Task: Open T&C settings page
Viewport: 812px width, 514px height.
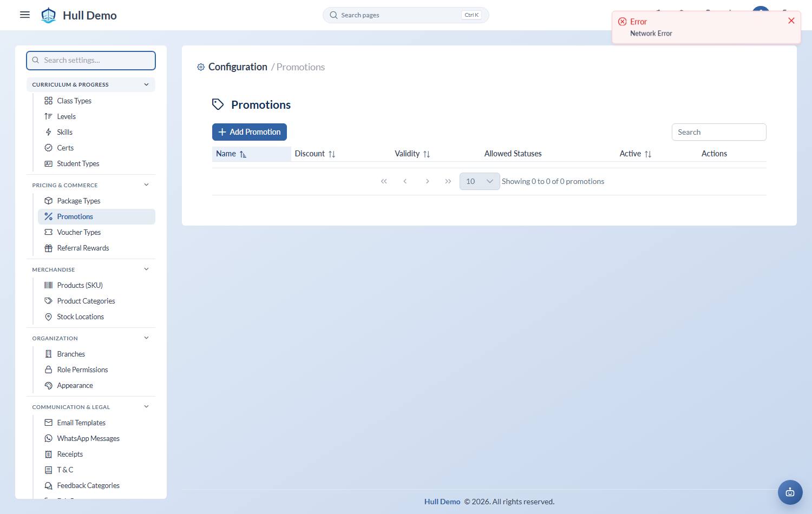Action: [x=96, y=470]
